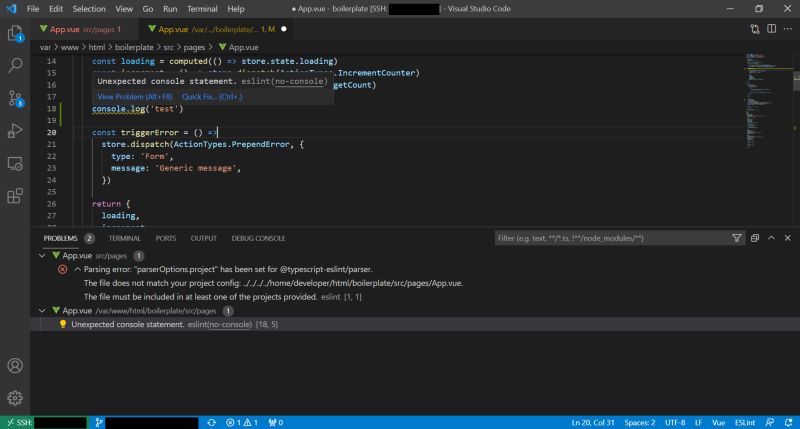
Task: Open the Help menu
Action: tap(236, 9)
